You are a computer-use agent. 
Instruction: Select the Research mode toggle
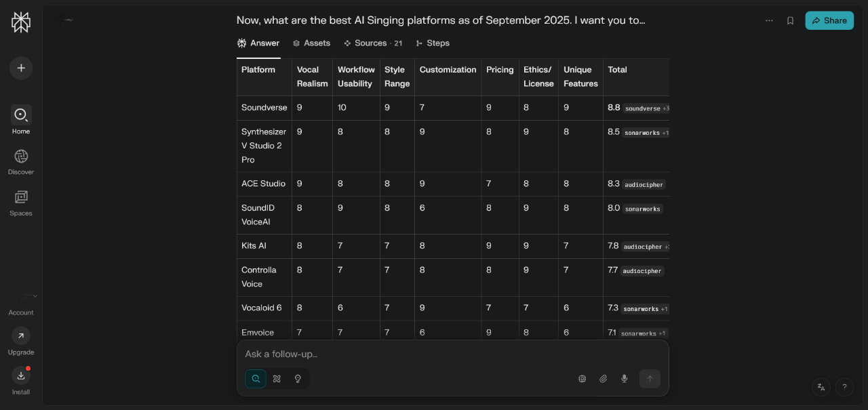pos(277,379)
